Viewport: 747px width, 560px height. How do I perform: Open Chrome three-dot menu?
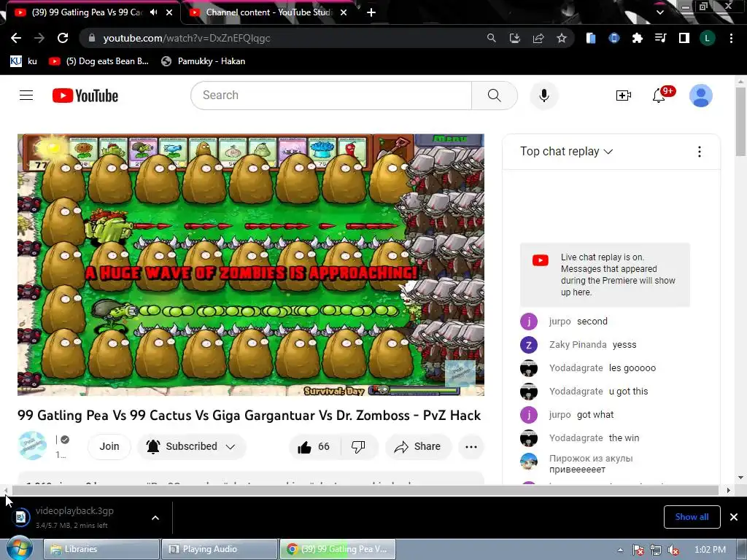click(x=731, y=38)
